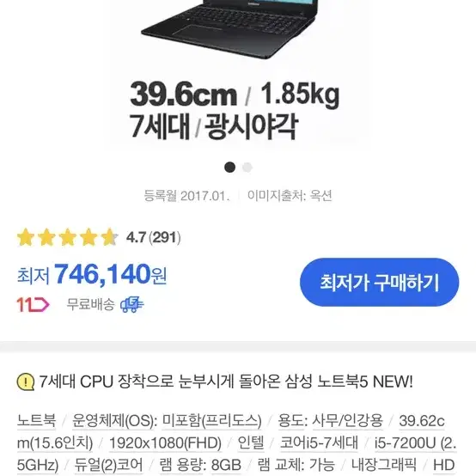Open the 용도: 사무/인강용 spec link
Image resolution: width=476 pixels, height=476 pixels.
coord(330,421)
